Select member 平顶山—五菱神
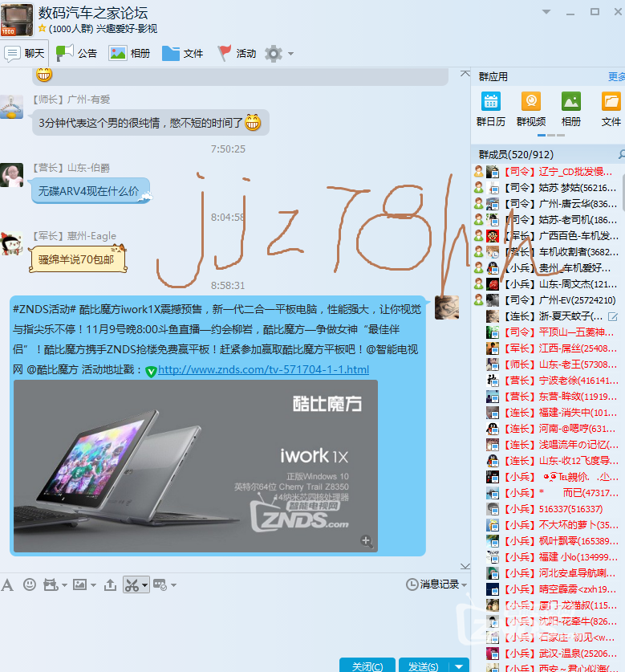625x672 pixels. click(548, 332)
